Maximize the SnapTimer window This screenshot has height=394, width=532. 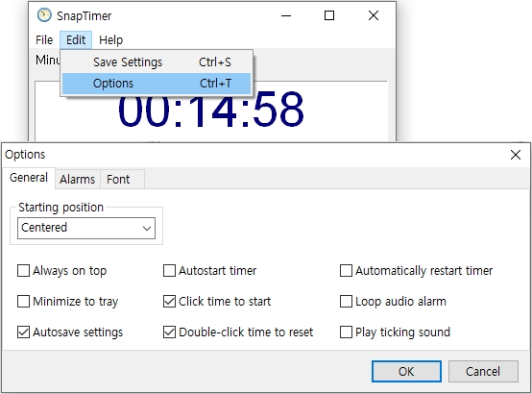pos(329,15)
